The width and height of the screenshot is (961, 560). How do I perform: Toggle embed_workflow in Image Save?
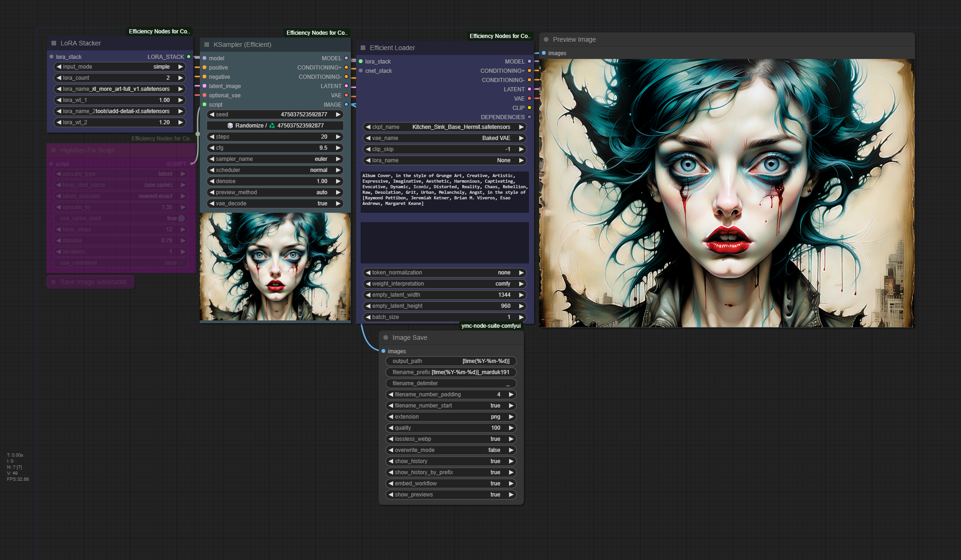pyautogui.click(x=451, y=484)
